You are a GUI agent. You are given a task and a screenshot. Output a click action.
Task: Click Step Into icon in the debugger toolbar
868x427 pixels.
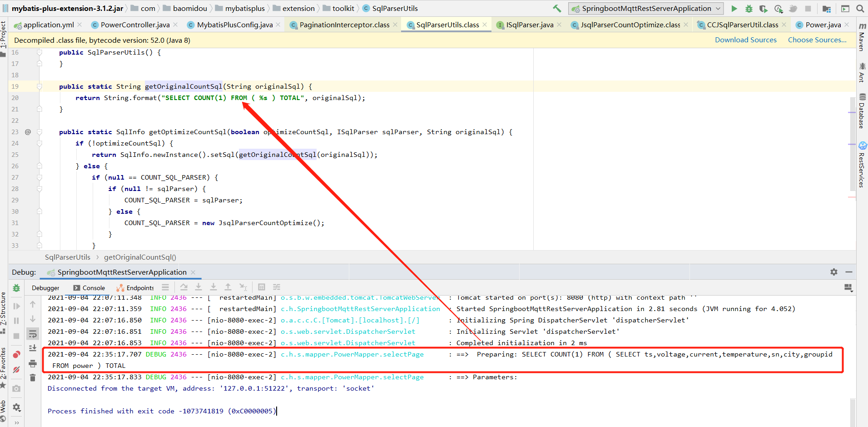(x=198, y=287)
